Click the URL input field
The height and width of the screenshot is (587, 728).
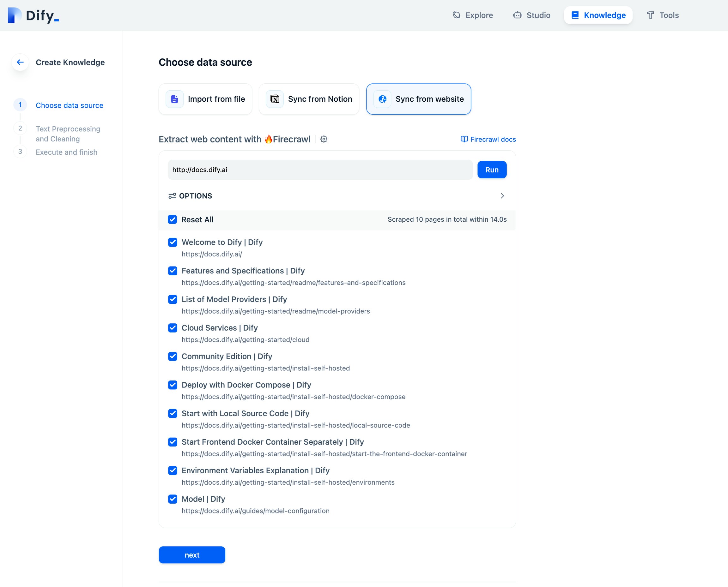click(x=320, y=170)
